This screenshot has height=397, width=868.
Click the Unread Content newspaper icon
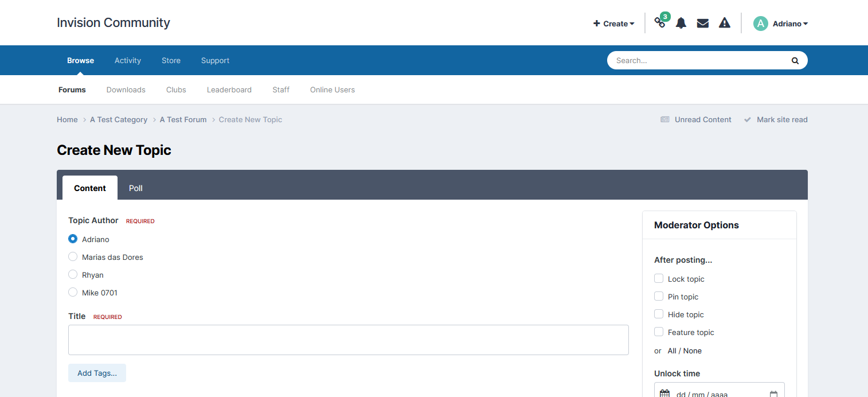click(665, 120)
